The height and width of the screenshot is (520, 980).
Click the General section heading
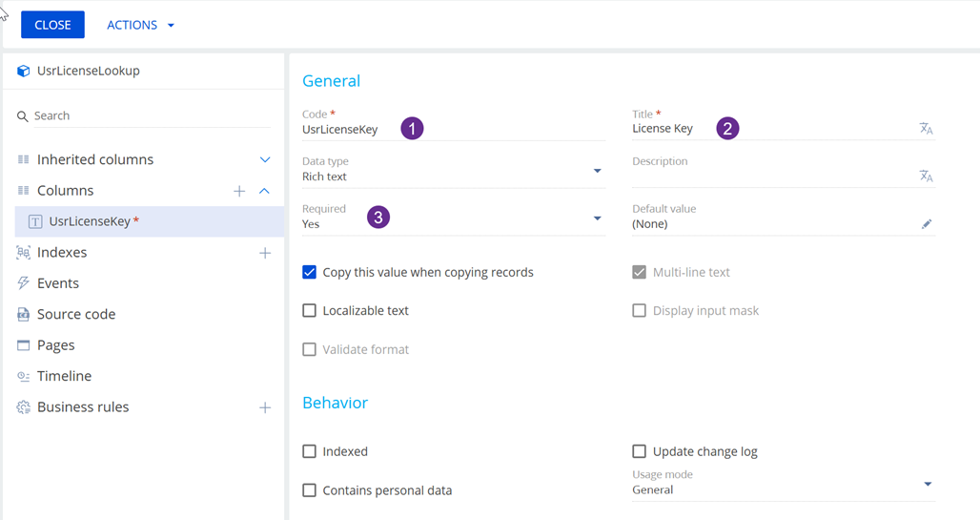point(331,81)
